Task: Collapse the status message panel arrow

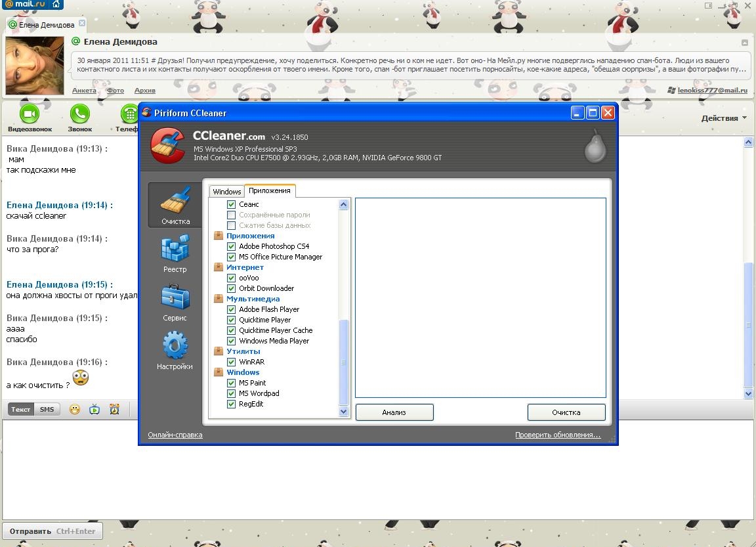Action: 745,43
